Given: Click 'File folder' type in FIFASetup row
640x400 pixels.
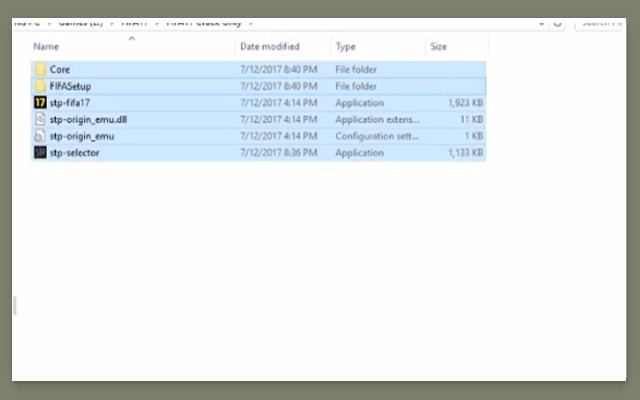Looking at the screenshot, I should pos(356,86).
